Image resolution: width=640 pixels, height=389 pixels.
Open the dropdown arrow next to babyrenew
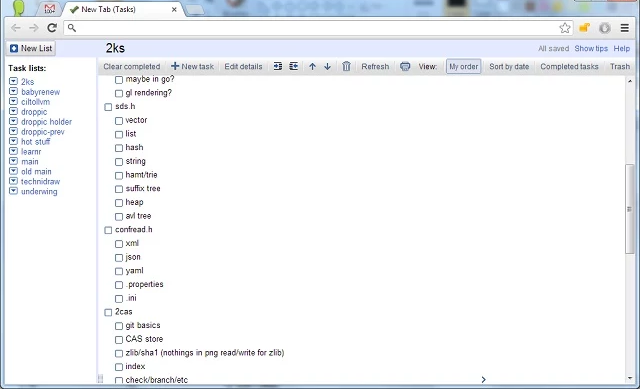[13, 91]
